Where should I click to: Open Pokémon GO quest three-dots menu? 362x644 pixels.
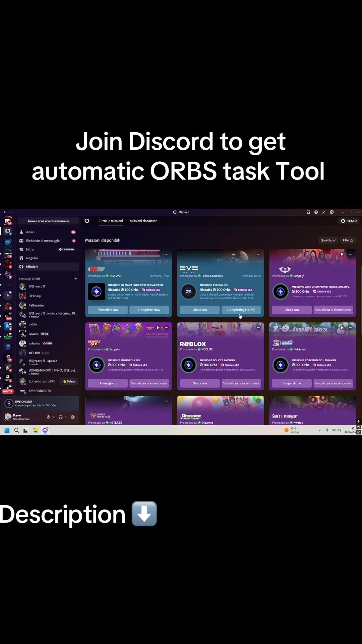pyautogui.click(x=351, y=328)
